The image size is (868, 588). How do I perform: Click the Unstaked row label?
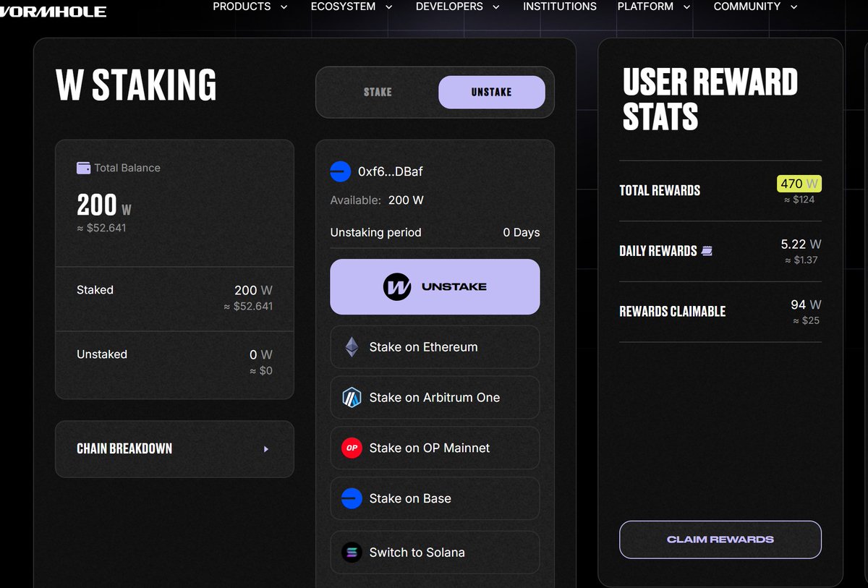(102, 354)
